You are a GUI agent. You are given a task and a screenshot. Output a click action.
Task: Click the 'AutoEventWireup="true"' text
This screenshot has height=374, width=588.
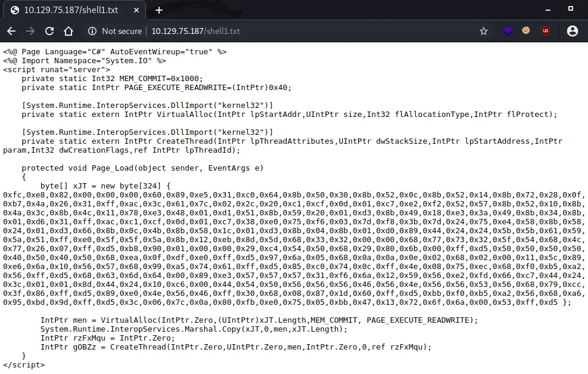tap(161, 52)
